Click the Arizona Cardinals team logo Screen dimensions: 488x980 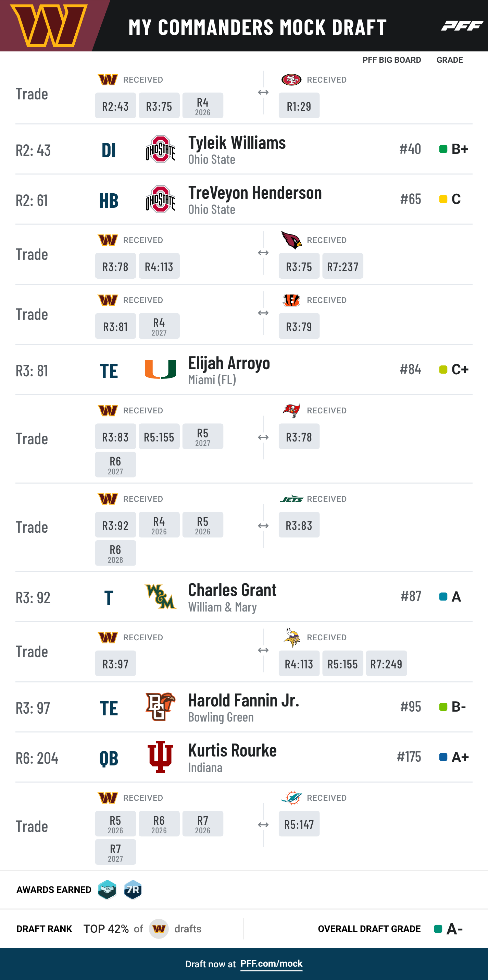(291, 240)
